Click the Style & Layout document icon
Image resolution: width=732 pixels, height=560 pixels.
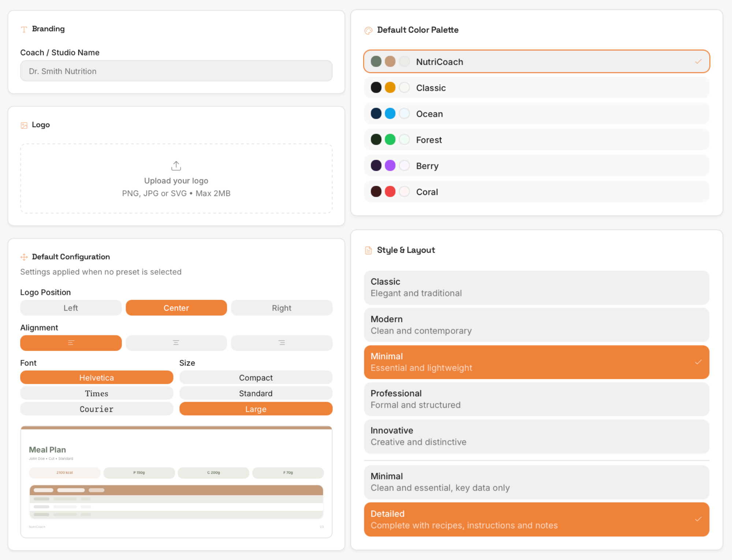coord(368,250)
